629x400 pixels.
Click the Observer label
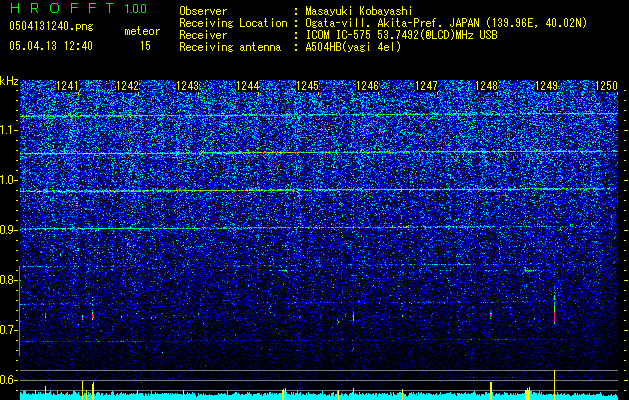point(203,11)
